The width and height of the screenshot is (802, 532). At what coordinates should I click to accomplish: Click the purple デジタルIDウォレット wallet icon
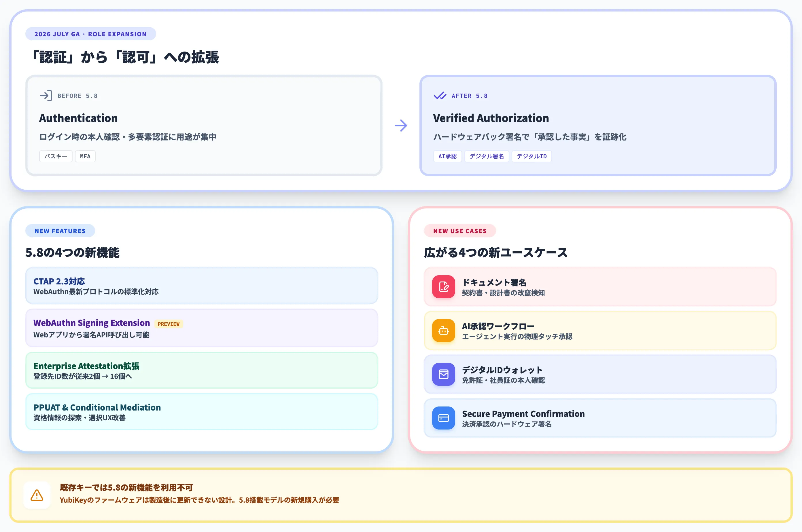tap(443, 374)
